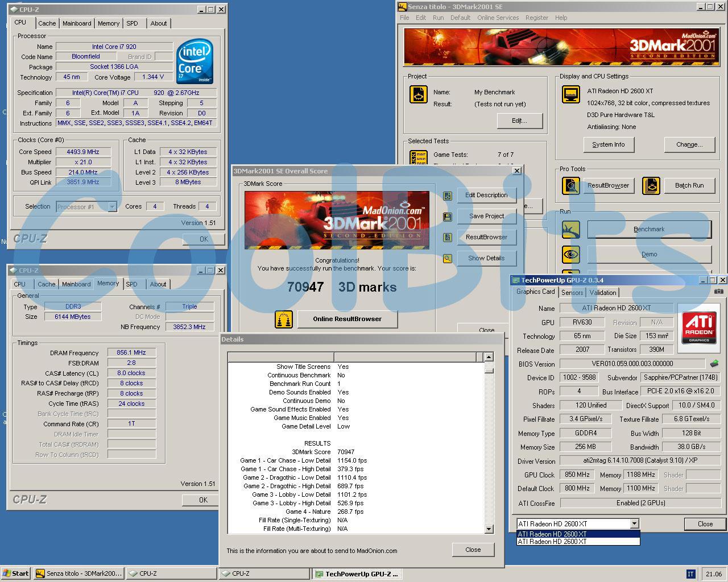Click the DRAM Frequency value 856.1 MHz

tap(131, 352)
